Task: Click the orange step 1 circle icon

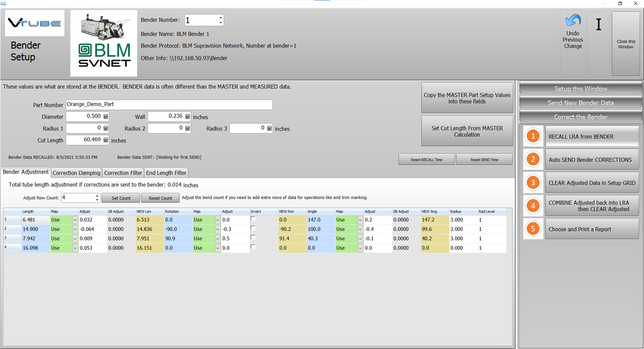Action: click(x=533, y=136)
